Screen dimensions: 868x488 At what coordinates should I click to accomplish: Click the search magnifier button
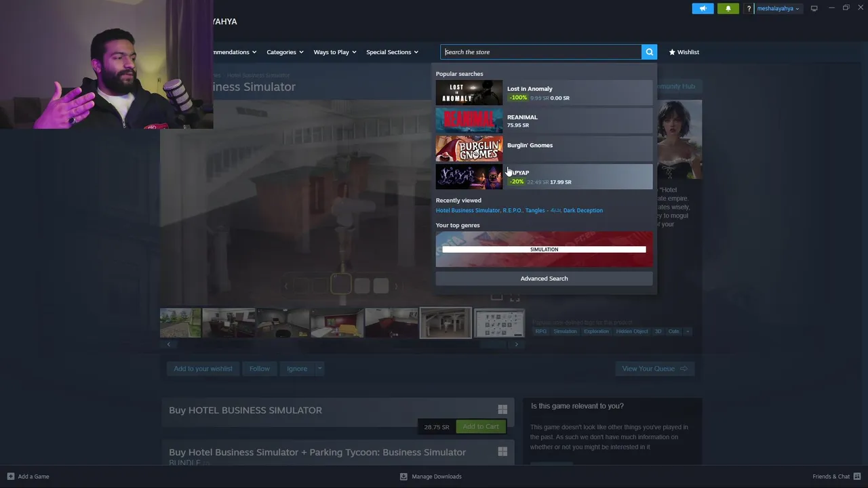[649, 52]
